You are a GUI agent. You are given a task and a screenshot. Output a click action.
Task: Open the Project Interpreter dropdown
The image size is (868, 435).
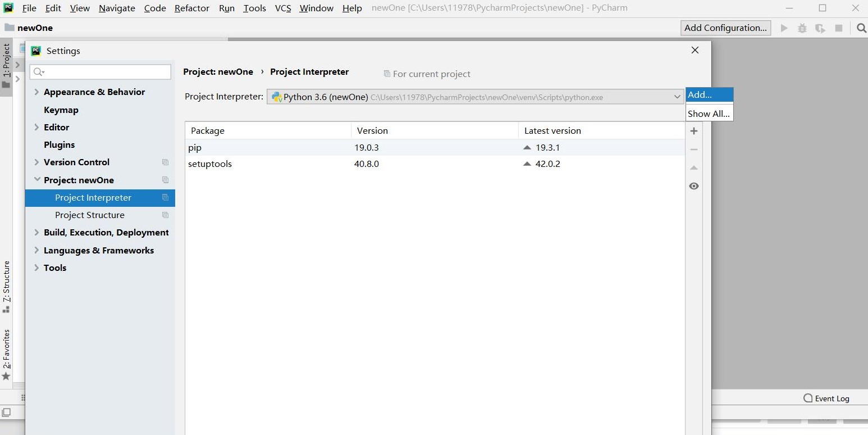(x=475, y=97)
